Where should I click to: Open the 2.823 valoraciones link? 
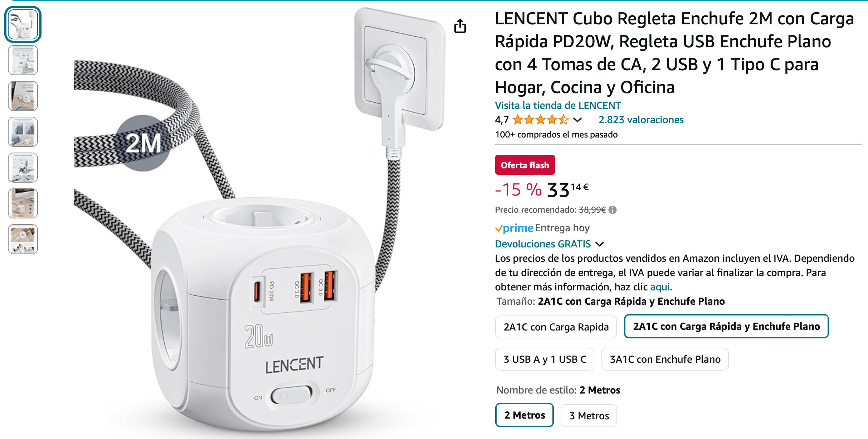click(x=641, y=120)
